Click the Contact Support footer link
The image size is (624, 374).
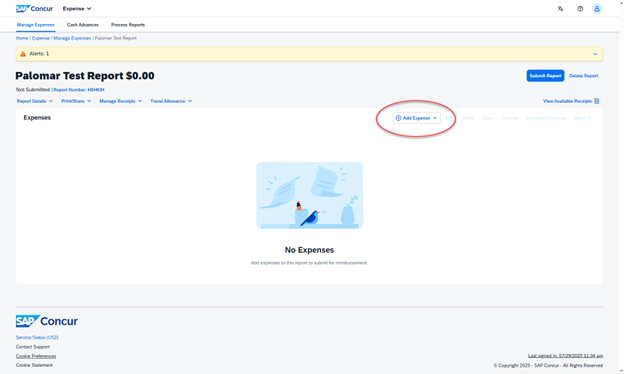click(x=33, y=347)
